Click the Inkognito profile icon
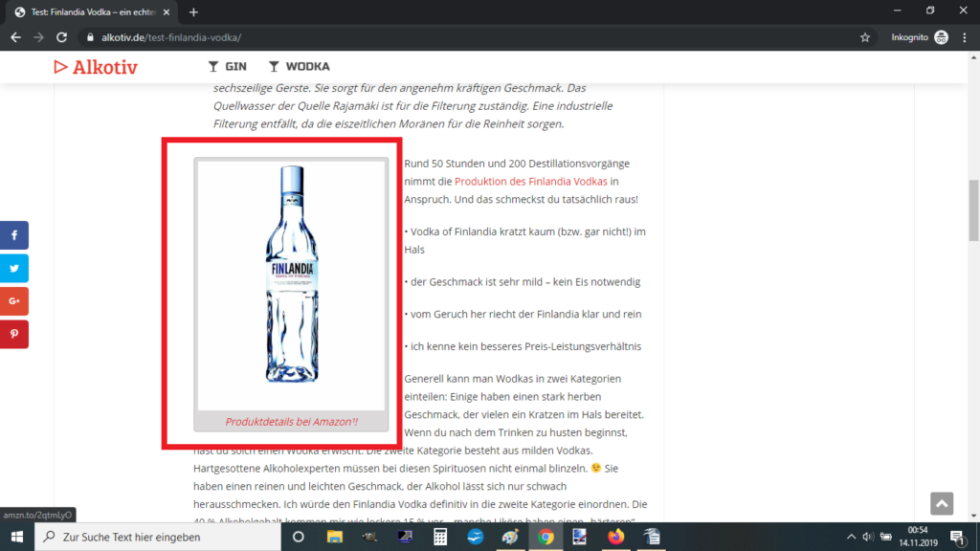 click(x=941, y=37)
